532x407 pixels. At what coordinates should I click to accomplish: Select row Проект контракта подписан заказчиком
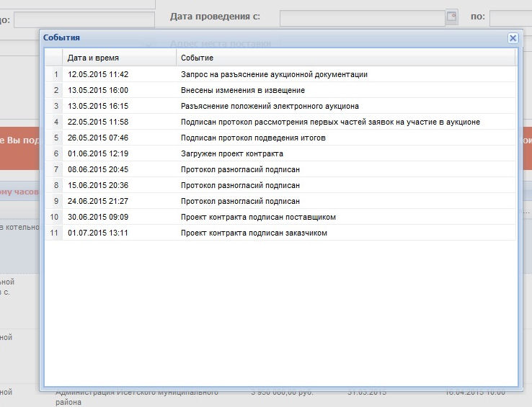[254, 233]
